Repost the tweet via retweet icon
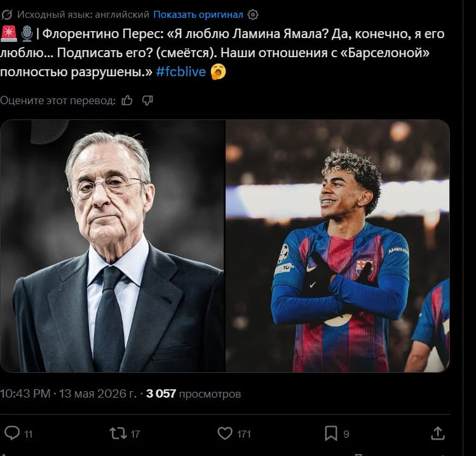The image size is (476, 456). tap(118, 433)
